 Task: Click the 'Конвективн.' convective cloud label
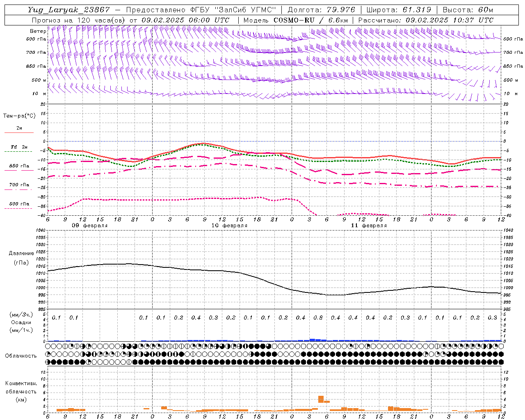[x=21, y=383]
